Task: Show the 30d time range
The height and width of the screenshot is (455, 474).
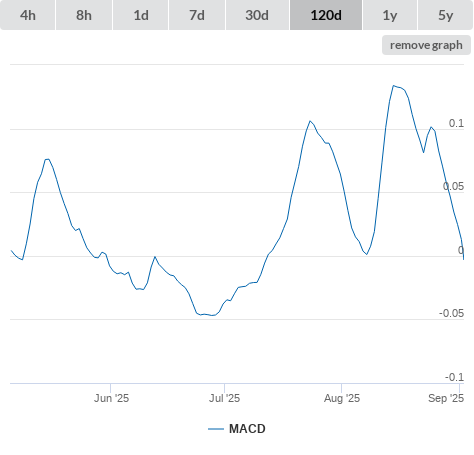Action: [257, 15]
